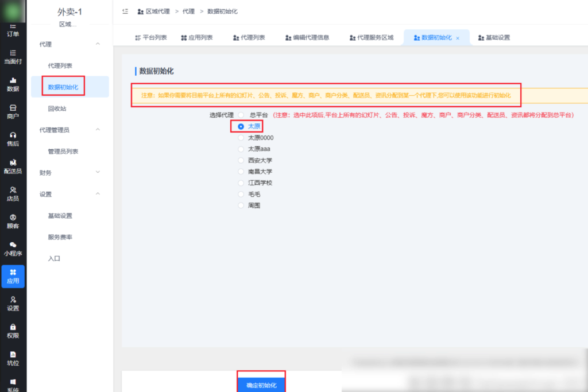Click the 商户 merchant icon
The image size is (588, 392).
(x=13, y=111)
